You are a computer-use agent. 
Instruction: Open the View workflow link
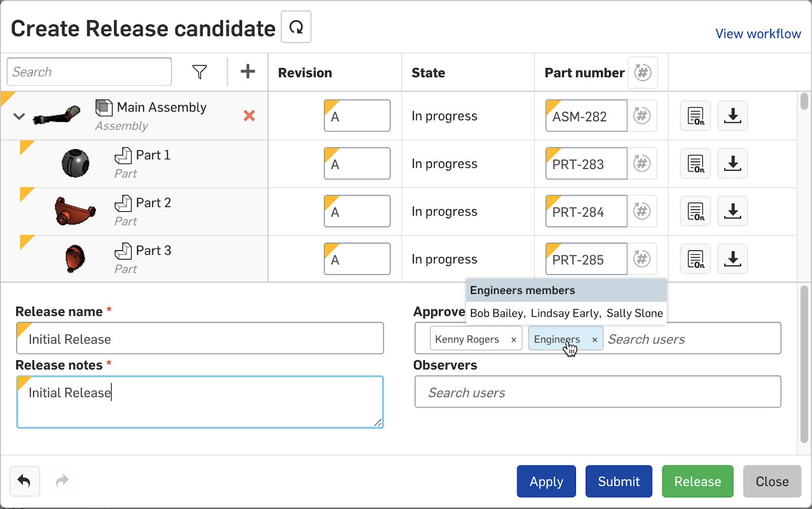[758, 34]
